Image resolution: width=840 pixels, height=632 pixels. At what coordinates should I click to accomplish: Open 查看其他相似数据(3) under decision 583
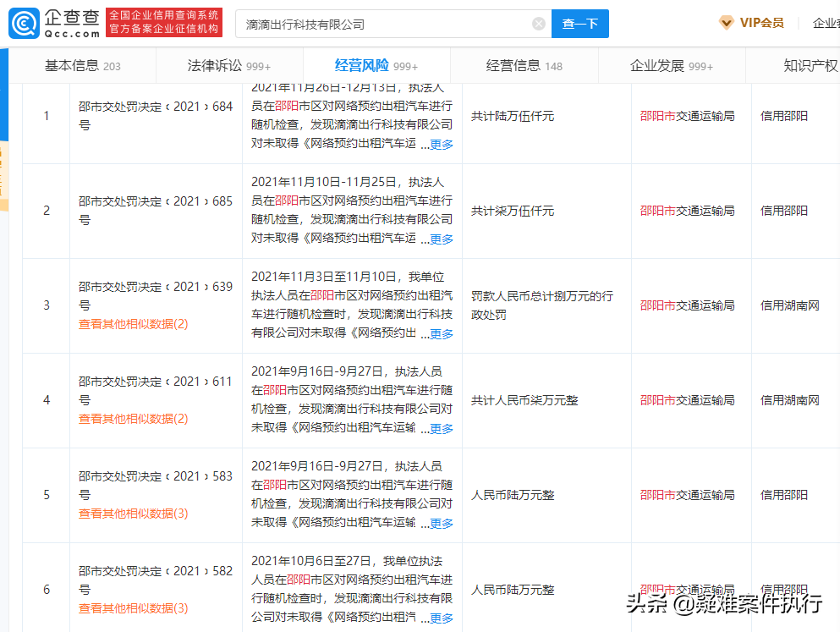coord(134,514)
